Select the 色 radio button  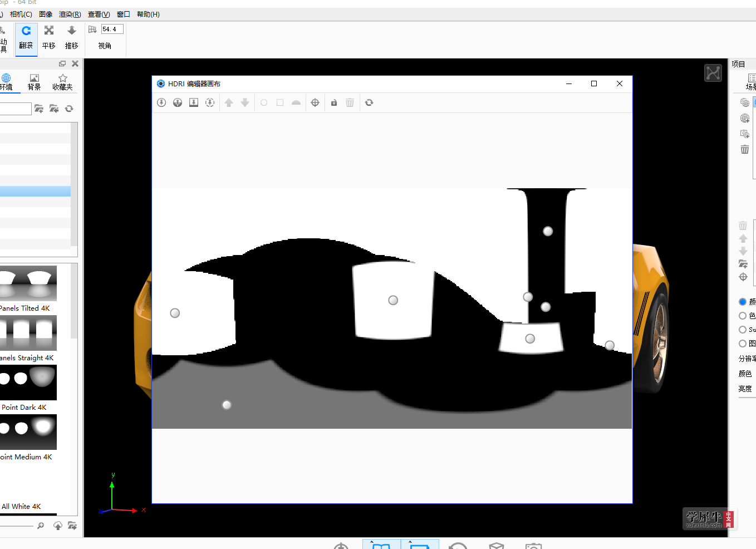point(743,316)
